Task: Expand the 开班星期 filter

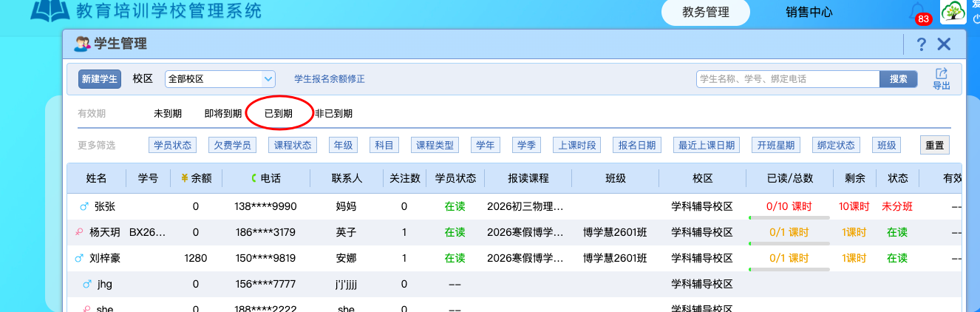Action: 775,145
